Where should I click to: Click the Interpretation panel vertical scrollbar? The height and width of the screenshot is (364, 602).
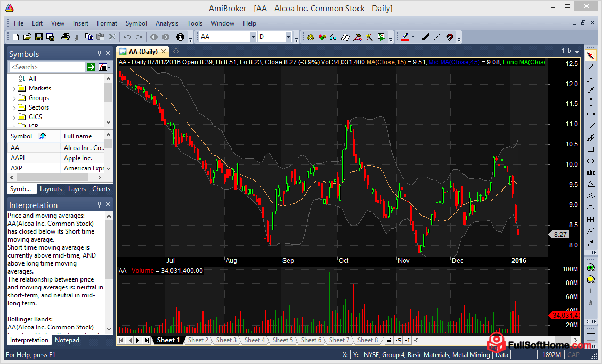click(x=109, y=272)
